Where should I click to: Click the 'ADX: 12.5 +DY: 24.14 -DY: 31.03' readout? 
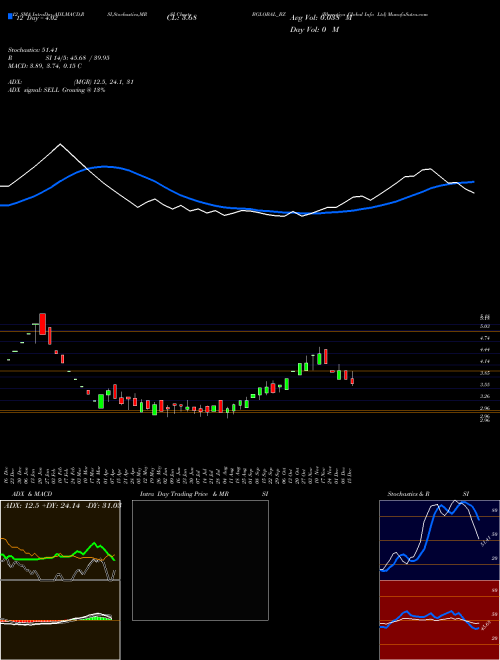tap(63, 505)
